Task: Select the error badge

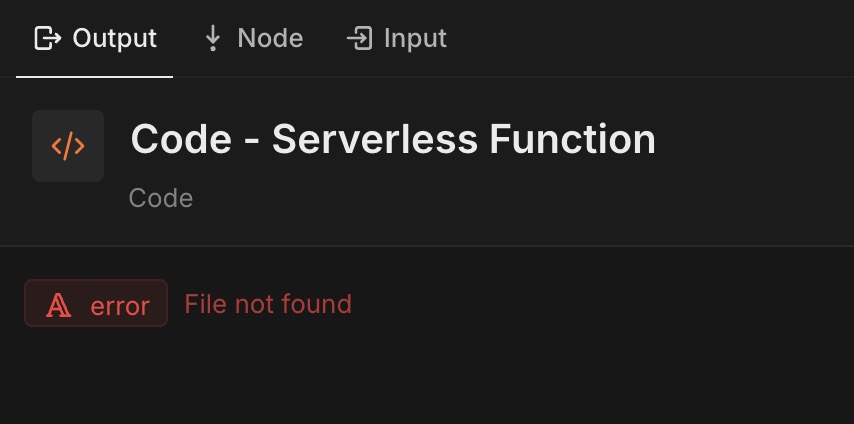Action: (x=96, y=303)
